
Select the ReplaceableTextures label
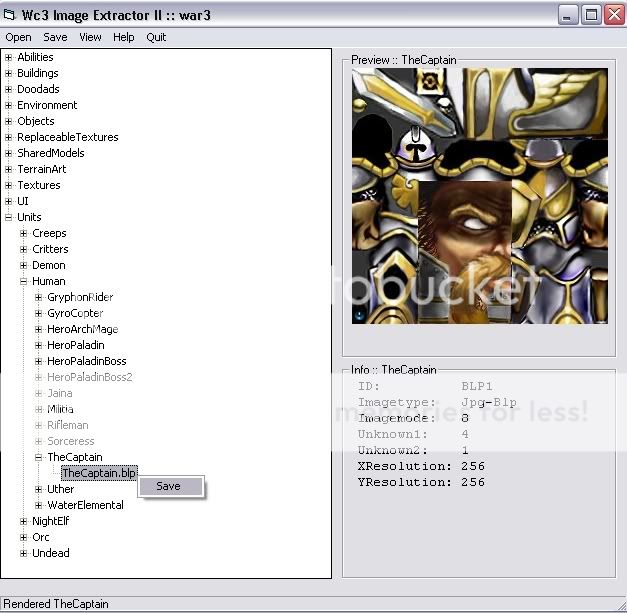[x=68, y=137]
